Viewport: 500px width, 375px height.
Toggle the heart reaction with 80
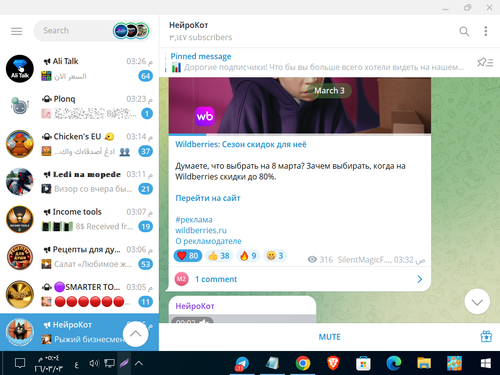click(x=188, y=256)
